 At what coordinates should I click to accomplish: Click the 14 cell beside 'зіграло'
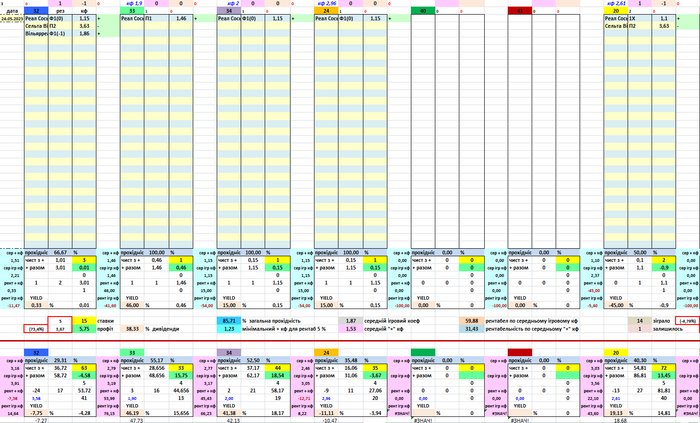639,321
